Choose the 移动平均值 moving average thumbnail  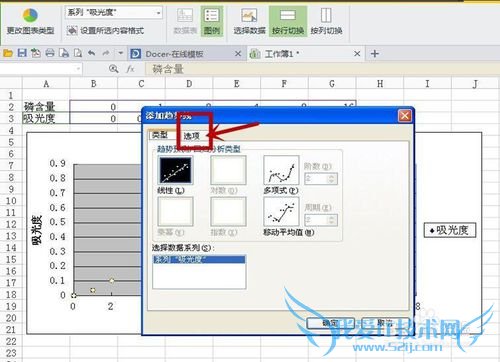point(281,211)
